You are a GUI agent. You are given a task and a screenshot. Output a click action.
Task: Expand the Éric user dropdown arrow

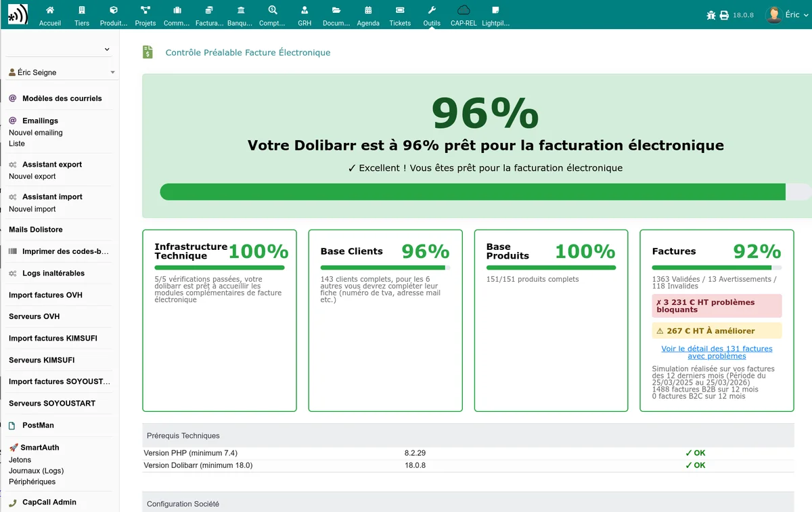[x=807, y=15]
